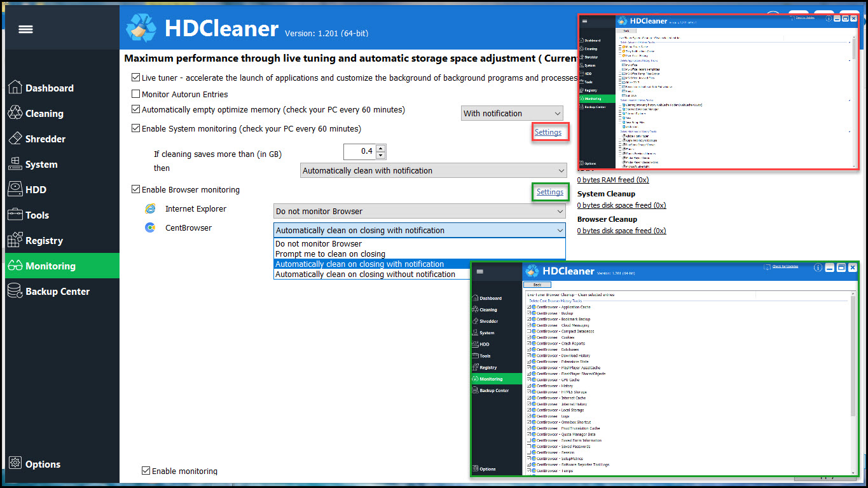Choose Prompt me to clean on closing
The height and width of the screenshot is (488, 868).
(420, 254)
